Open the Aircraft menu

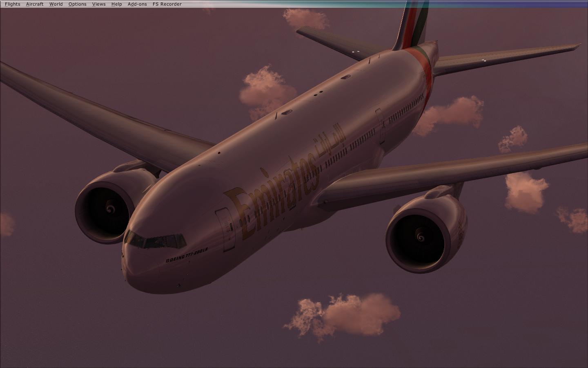click(x=35, y=4)
